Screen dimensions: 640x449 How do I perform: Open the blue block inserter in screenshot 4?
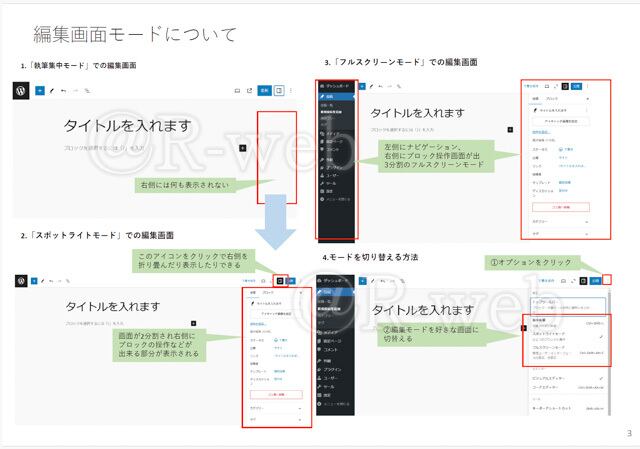tap(362, 281)
